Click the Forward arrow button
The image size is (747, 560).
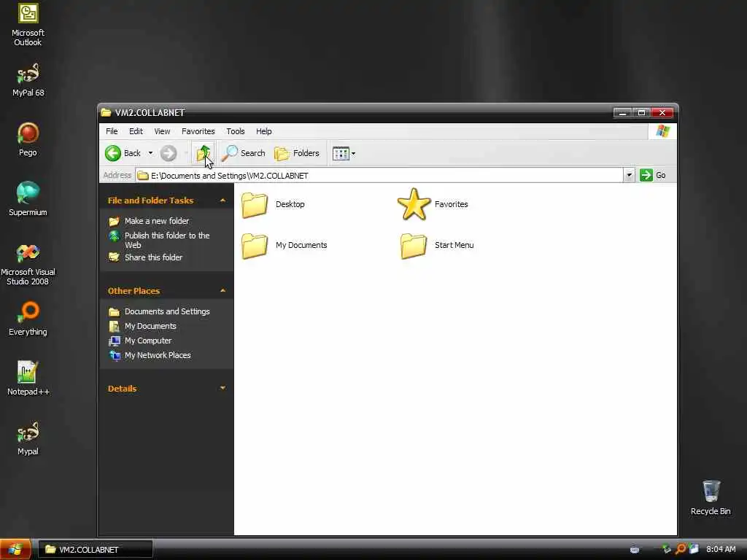[169, 153]
